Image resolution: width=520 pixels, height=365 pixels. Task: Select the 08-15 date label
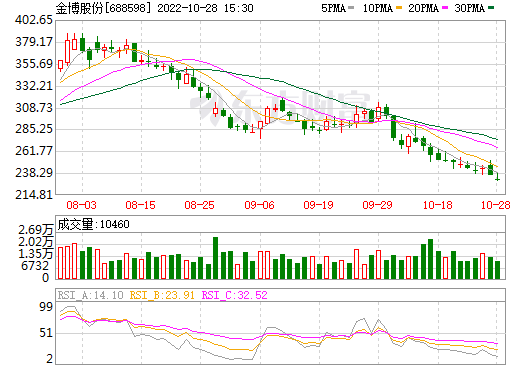(x=140, y=205)
